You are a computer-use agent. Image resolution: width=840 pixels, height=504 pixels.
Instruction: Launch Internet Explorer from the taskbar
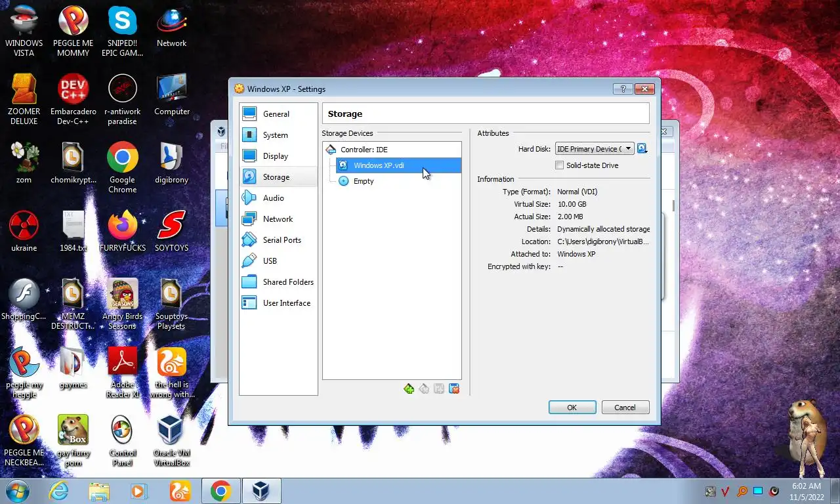(58, 491)
